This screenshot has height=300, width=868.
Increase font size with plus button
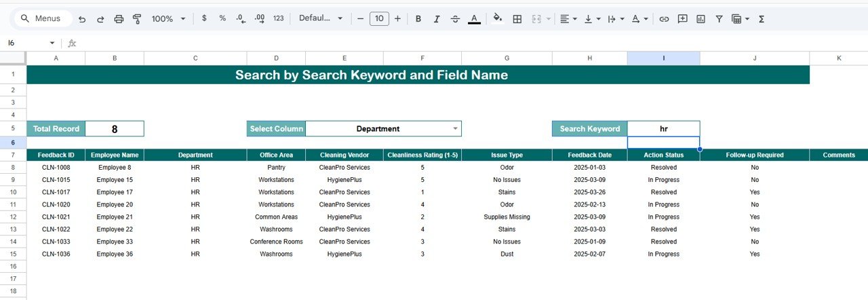pyautogui.click(x=397, y=19)
